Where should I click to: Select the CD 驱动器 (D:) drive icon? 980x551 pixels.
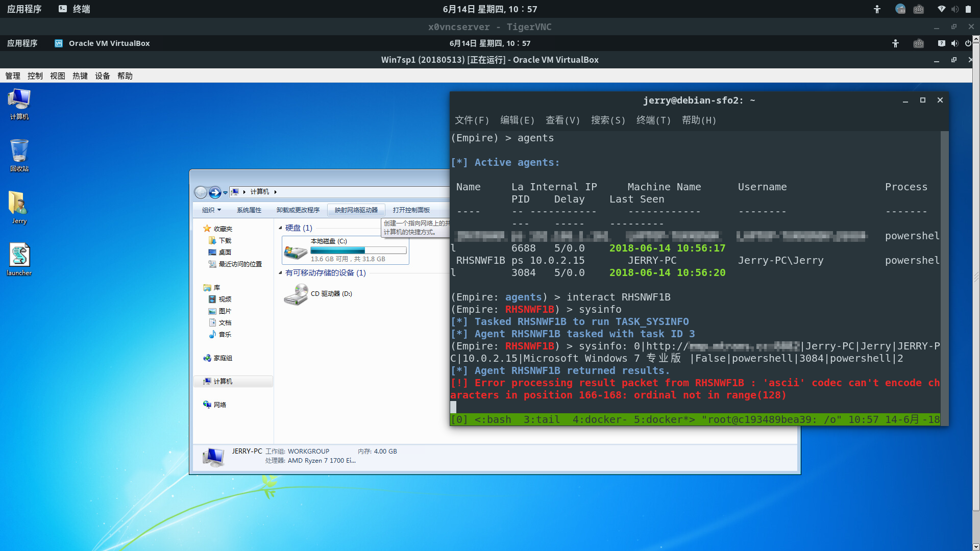296,294
